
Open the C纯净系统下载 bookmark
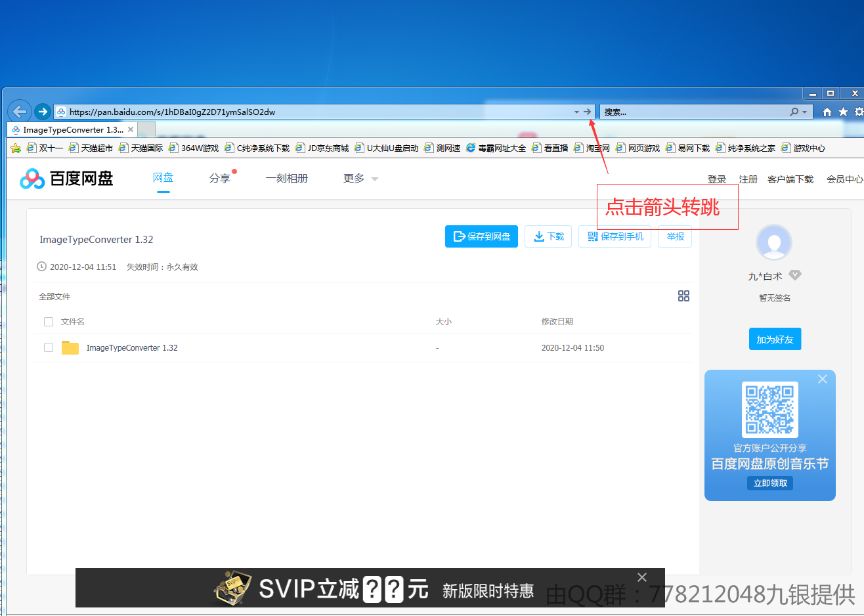pyautogui.click(x=257, y=148)
